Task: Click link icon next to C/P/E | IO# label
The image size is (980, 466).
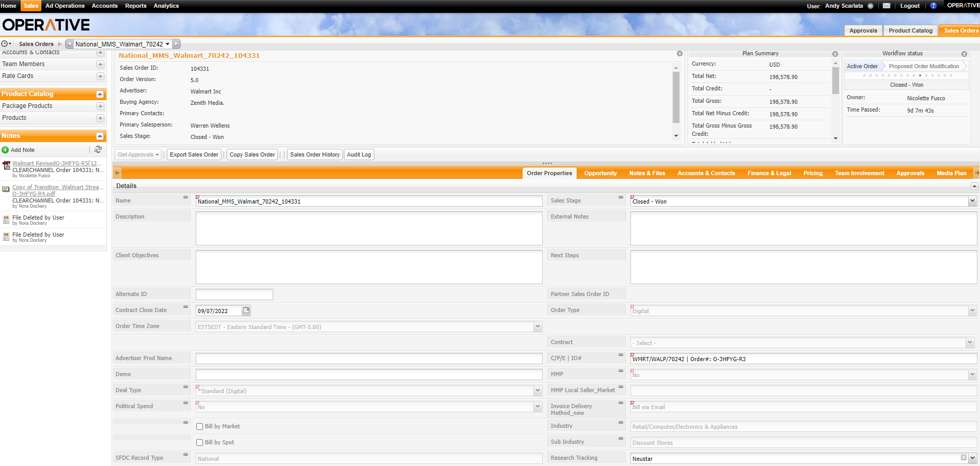Action: click(621, 355)
